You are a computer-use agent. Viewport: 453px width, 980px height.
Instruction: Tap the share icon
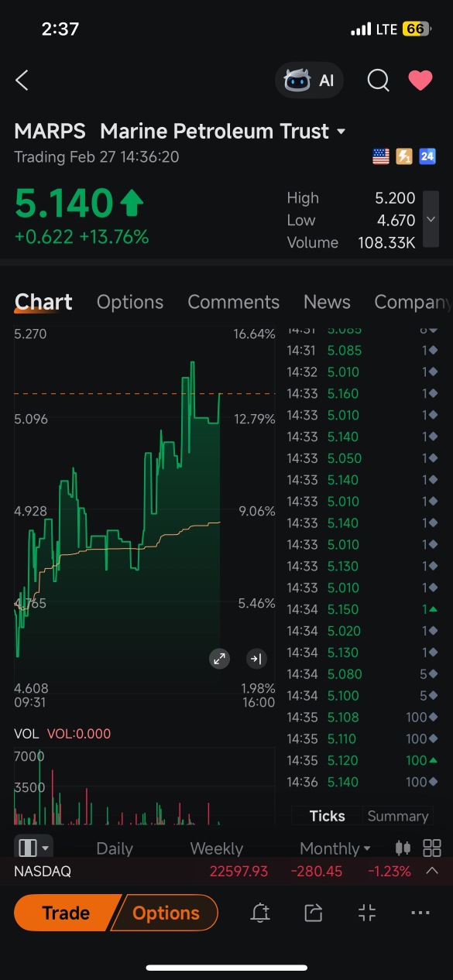pos(313,913)
